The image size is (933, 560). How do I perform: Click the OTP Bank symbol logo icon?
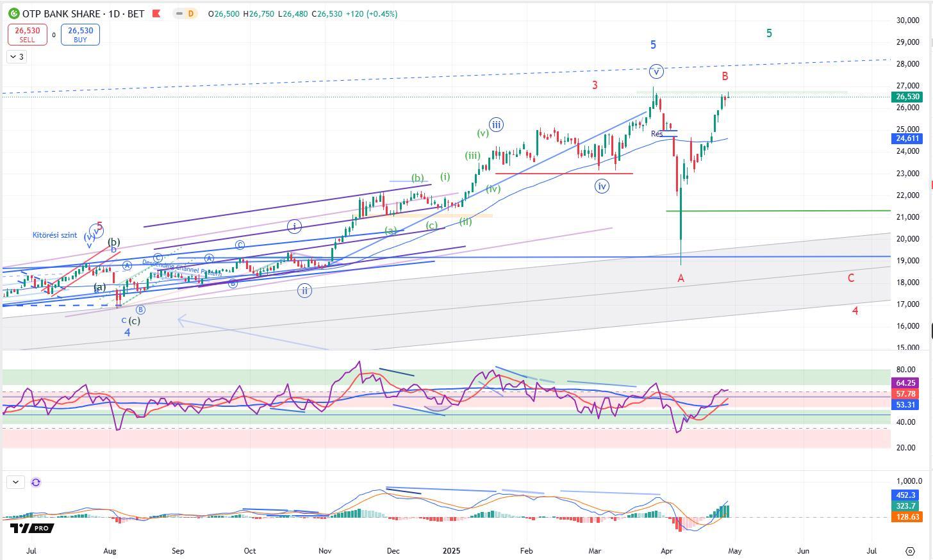(x=13, y=13)
